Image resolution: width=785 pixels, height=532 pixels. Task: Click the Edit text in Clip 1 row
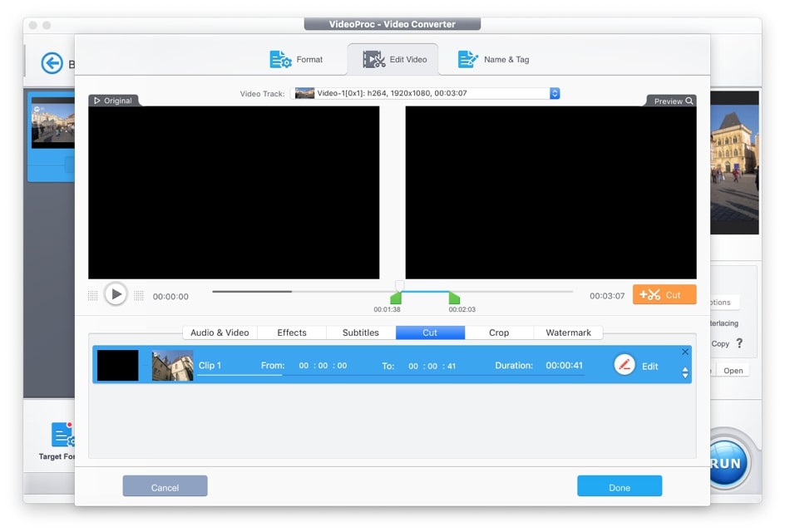point(649,367)
